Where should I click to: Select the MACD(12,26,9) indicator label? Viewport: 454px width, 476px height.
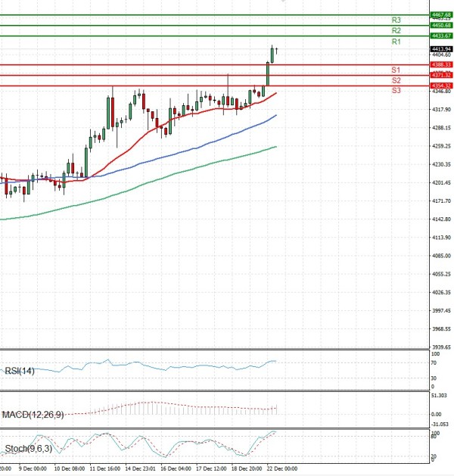coord(33,413)
